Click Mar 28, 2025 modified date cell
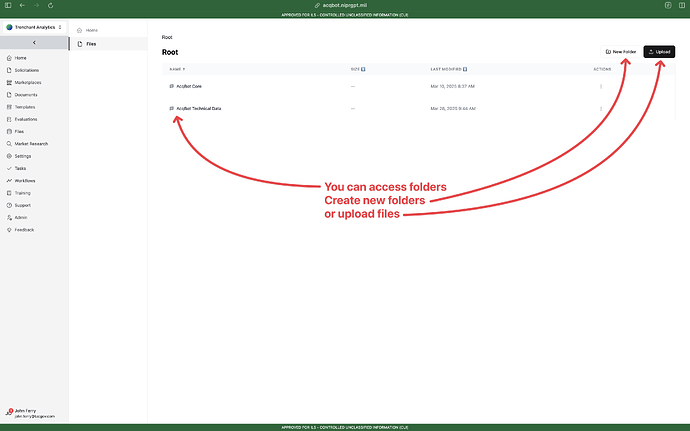The image size is (690, 431). pos(453,108)
